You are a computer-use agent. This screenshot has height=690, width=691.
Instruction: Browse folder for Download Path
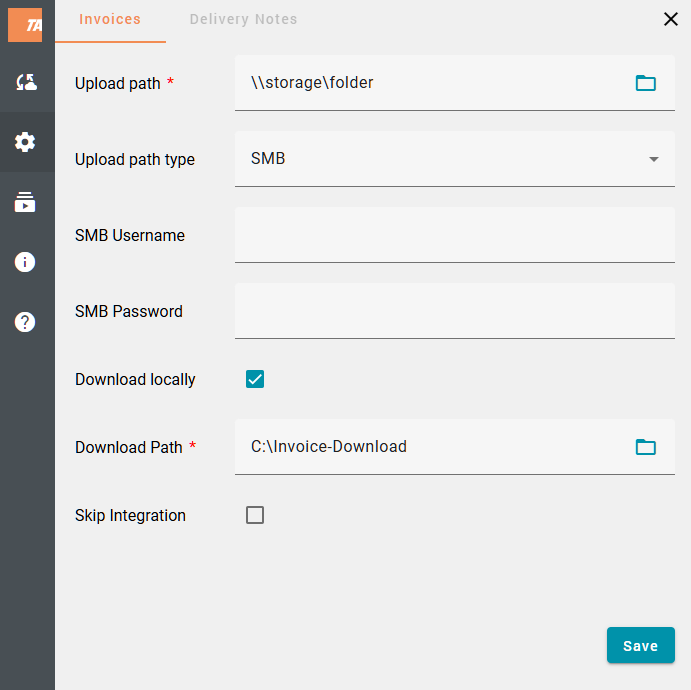(x=646, y=447)
